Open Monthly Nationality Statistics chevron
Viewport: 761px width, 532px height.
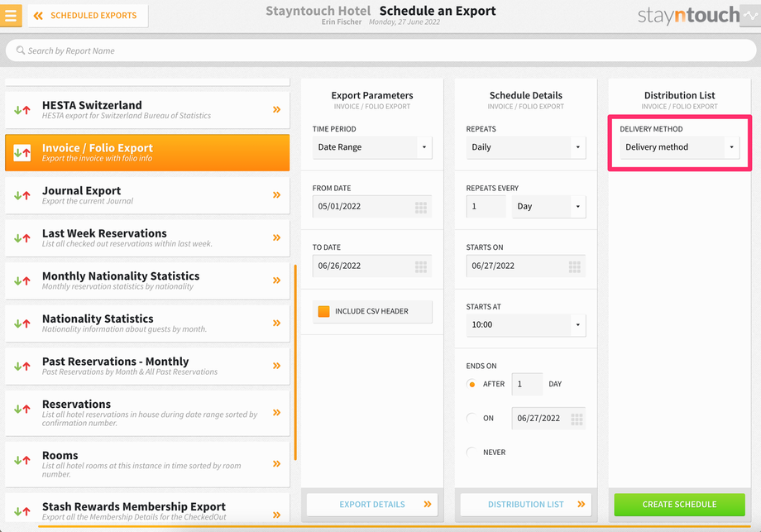276,280
